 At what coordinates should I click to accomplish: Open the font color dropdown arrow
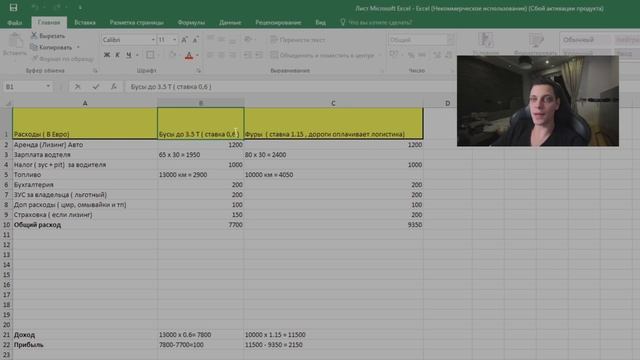pos(198,55)
